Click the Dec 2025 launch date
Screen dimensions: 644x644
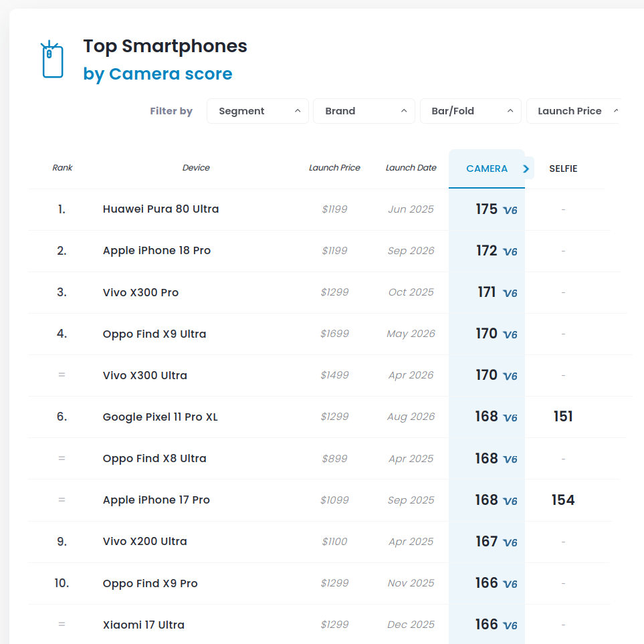[411, 625]
